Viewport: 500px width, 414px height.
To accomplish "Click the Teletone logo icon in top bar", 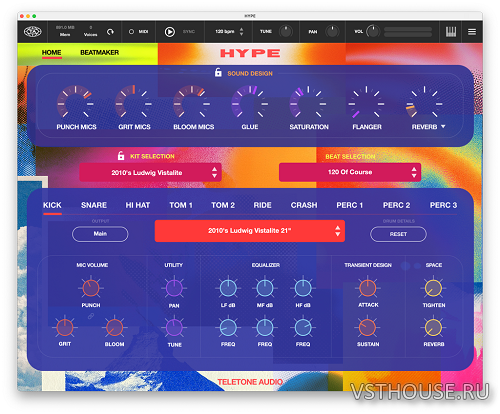I will [33, 32].
